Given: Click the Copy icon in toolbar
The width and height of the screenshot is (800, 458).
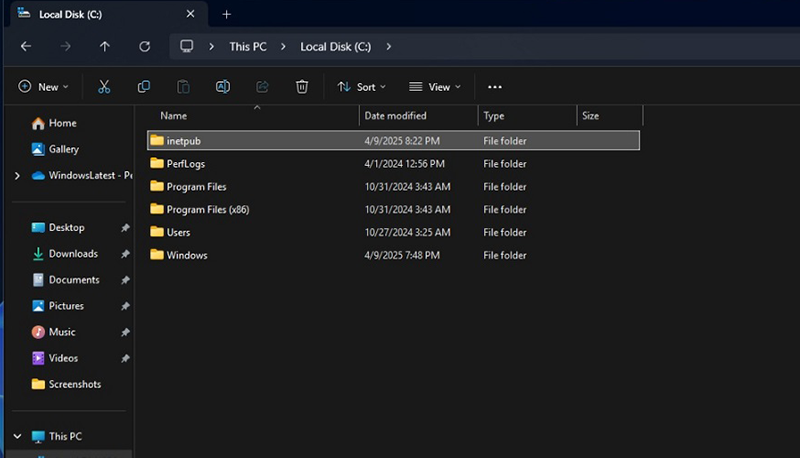Looking at the screenshot, I should click(144, 87).
